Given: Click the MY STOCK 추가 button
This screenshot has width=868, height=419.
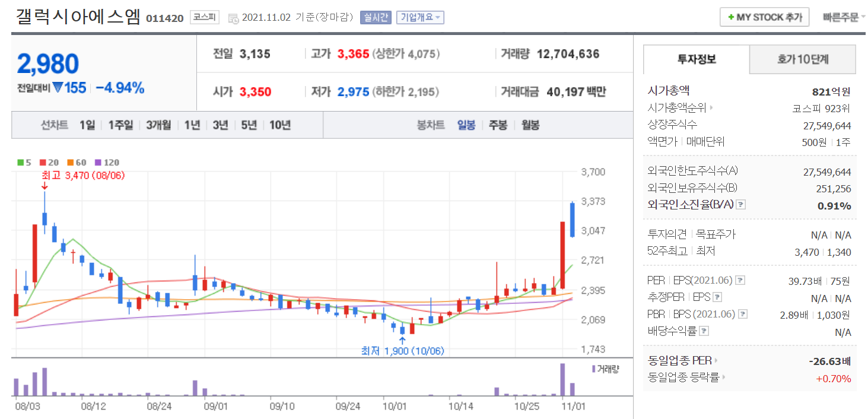Looking at the screenshot, I should pyautogui.click(x=764, y=17).
